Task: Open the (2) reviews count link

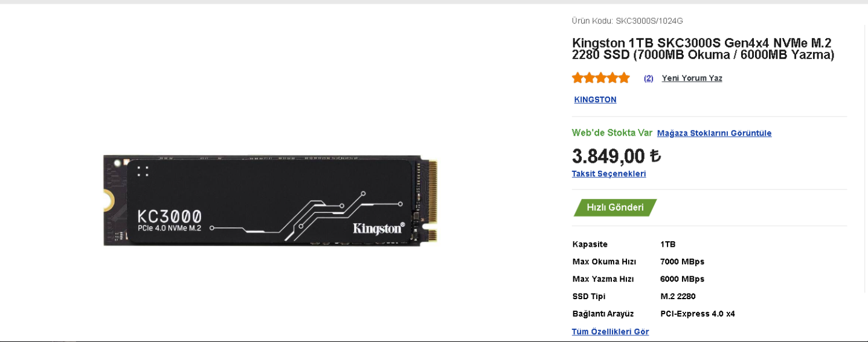Action: (x=648, y=78)
